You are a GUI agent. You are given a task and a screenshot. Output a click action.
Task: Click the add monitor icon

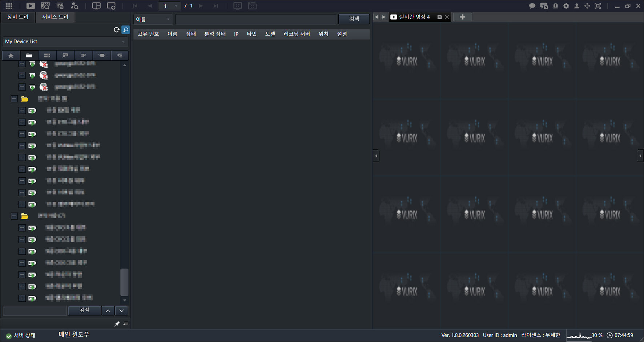pos(111,6)
